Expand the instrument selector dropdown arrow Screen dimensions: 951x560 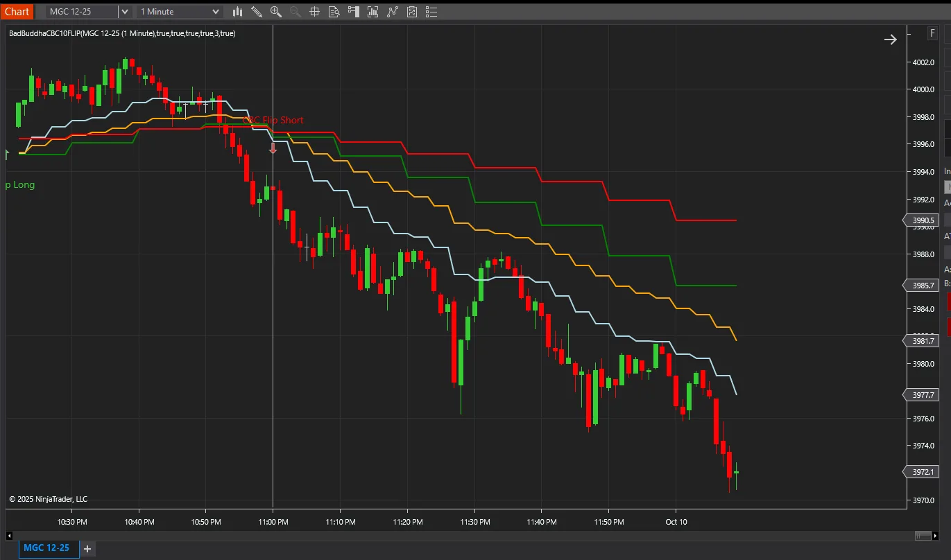tap(124, 11)
